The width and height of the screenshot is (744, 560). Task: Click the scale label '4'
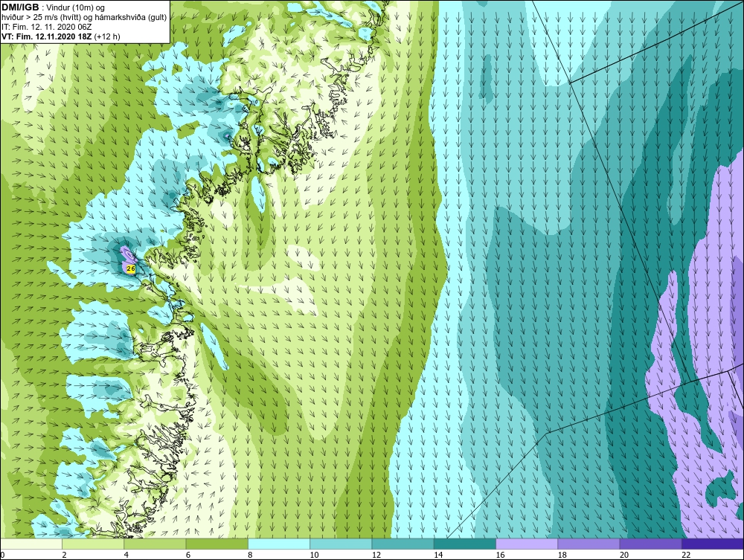pyautogui.click(x=126, y=556)
